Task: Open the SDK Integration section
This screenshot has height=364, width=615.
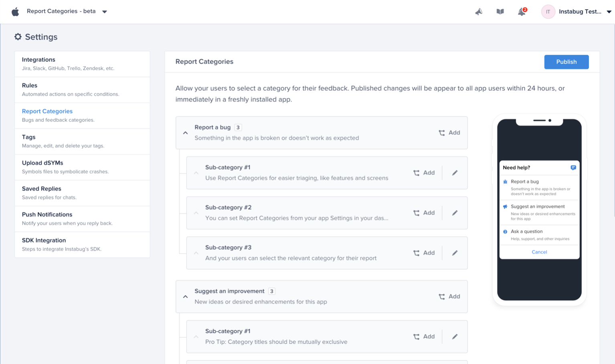Action: 82,245
